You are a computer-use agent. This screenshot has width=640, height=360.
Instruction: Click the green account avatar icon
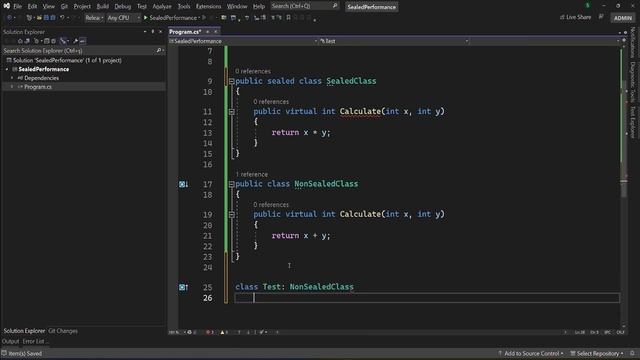(x=587, y=6)
